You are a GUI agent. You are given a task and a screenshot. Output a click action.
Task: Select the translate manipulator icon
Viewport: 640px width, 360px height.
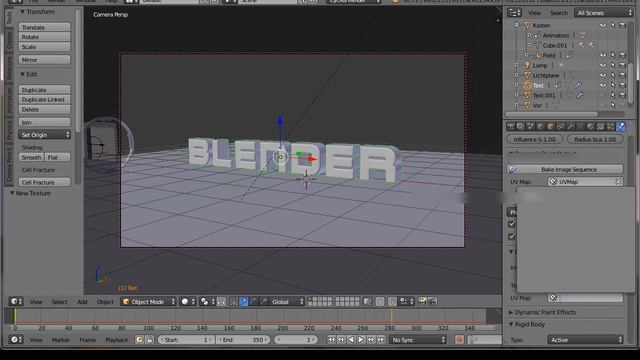[244, 302]
